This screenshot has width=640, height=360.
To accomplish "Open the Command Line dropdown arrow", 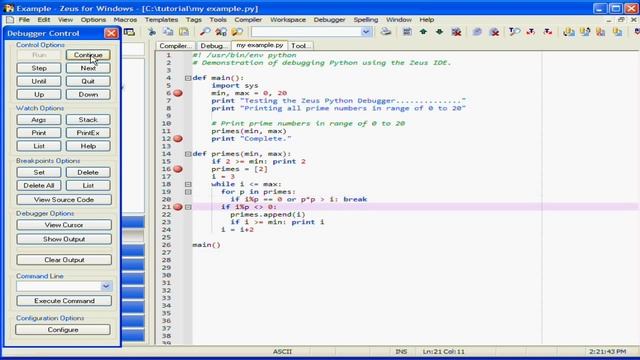I will [x=106, y=286].
